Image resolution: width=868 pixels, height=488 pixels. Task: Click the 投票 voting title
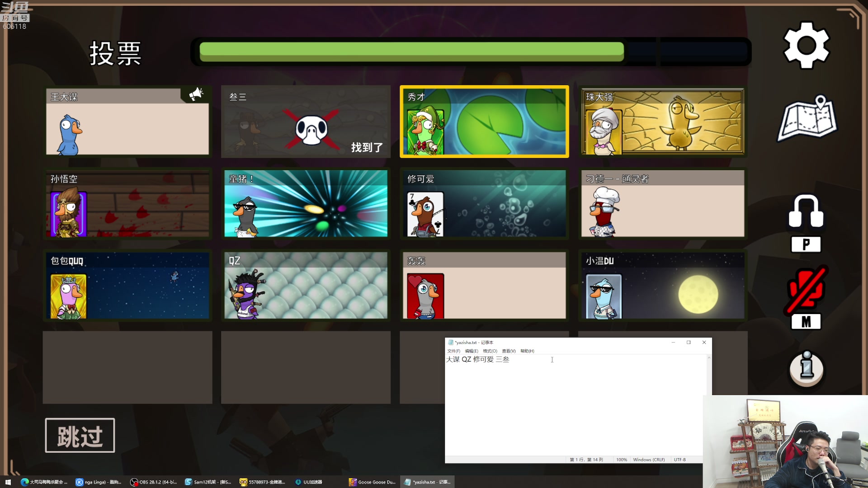[116, 53]
